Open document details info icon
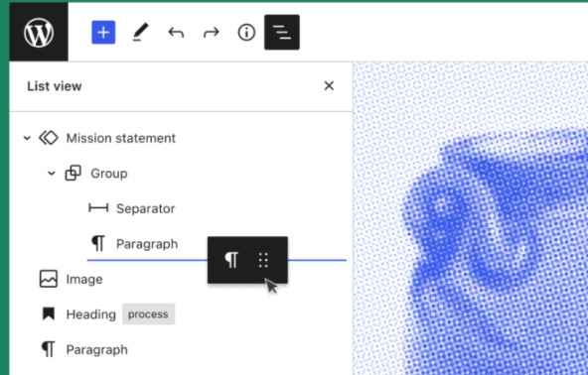Viewport: 588px width, 375px height. point(246,32)
